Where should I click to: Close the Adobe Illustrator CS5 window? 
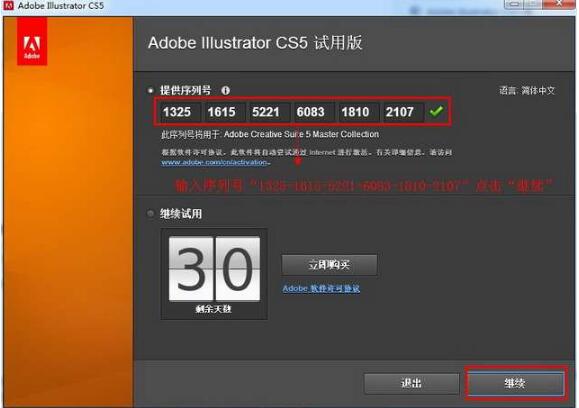coord(559,4)
